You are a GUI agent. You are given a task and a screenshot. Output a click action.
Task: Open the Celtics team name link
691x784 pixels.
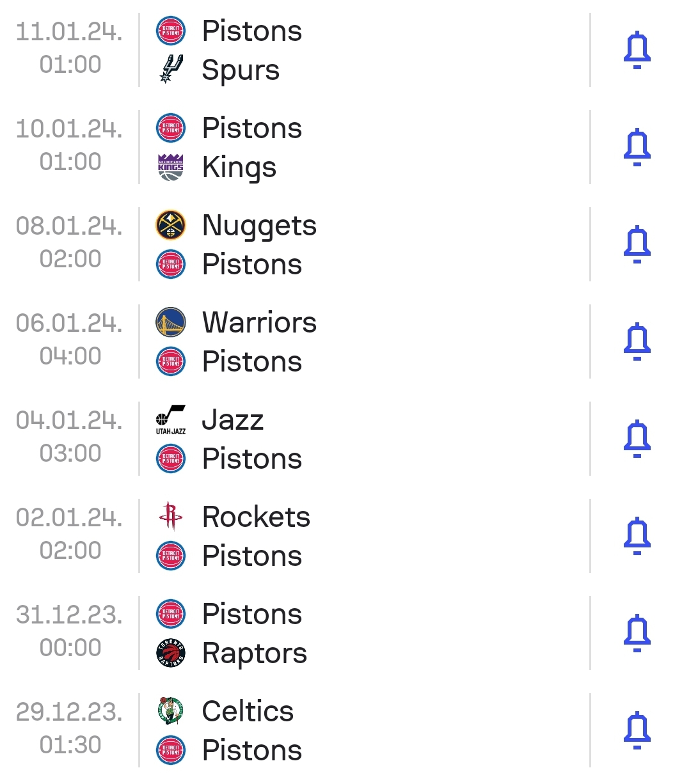click(x=248, y=711)
